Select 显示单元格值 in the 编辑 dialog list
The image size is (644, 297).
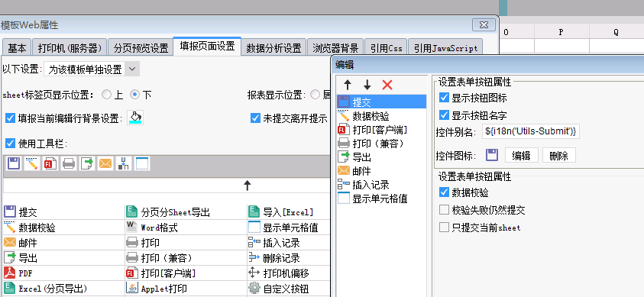(381, 199)
